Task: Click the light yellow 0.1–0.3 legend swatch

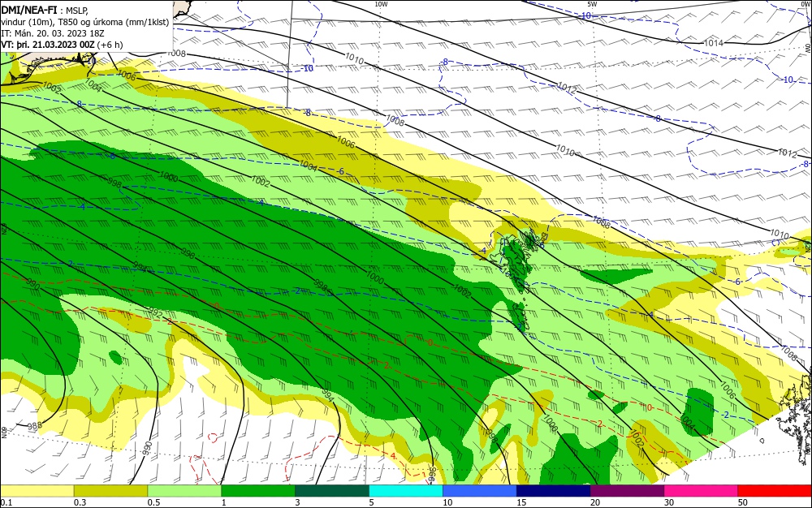Action: pyautogui.click(x=37, y=491)
